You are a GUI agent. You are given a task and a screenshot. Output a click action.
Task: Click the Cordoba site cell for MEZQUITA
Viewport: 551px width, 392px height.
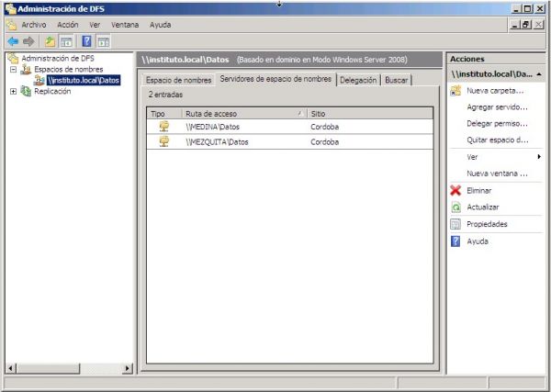325,142
